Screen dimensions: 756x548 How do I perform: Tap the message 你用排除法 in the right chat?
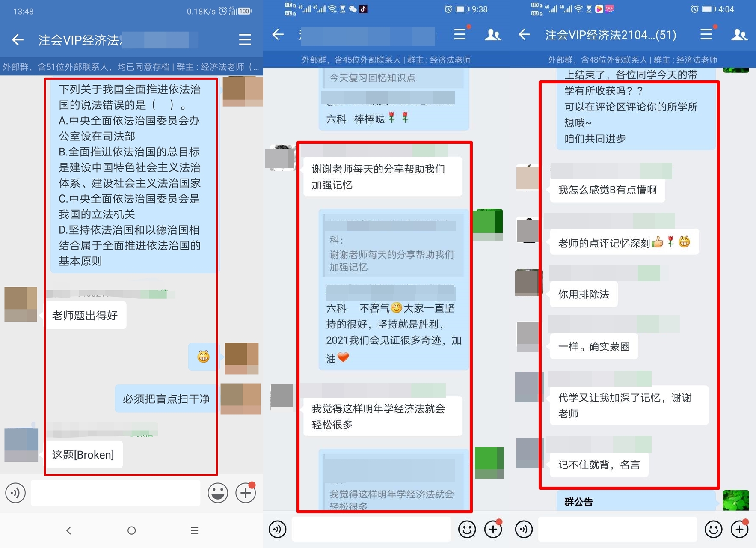(x=584, y=295)
